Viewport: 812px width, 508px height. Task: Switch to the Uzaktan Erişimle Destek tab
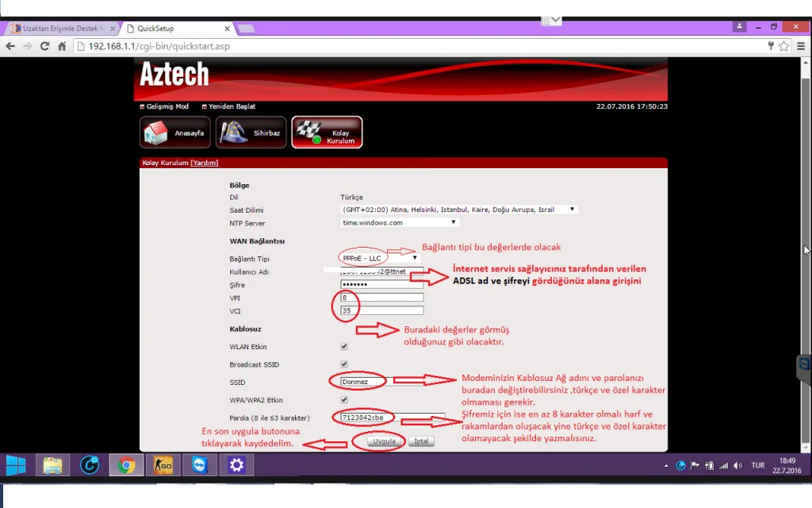(x=62, y=29)
